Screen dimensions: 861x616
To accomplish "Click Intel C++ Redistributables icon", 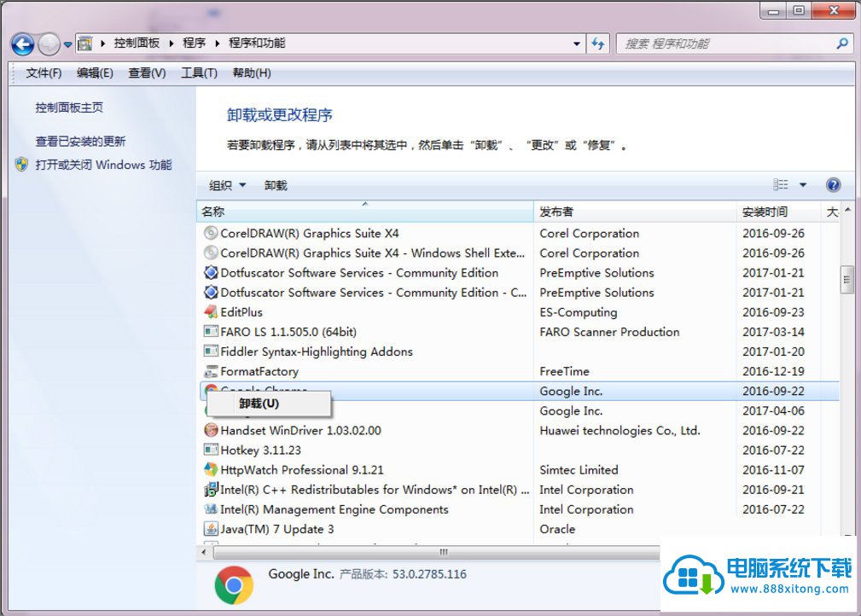I will pyautogui.click(x=211, y=490).
